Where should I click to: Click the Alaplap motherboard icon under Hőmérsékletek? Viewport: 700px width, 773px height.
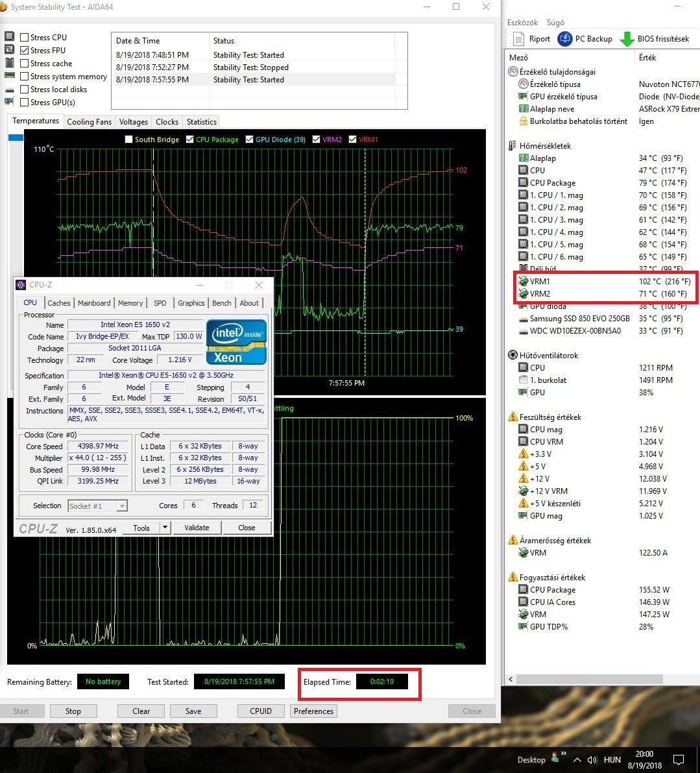click(x=523, y=158)
